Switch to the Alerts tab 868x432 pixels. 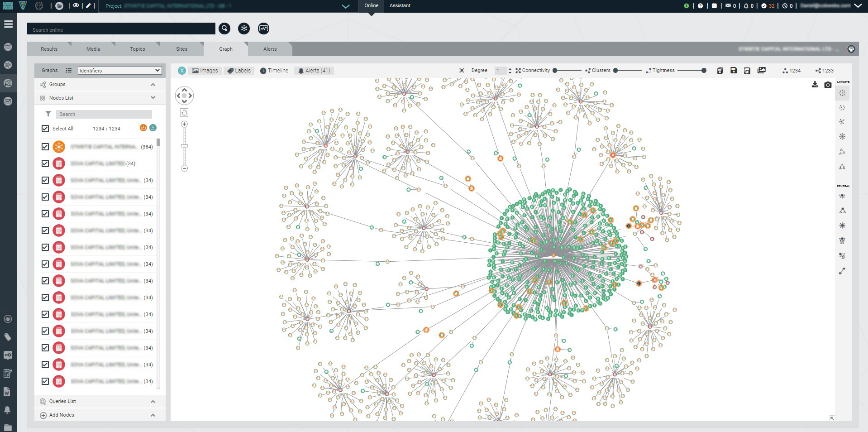pyautogui.click(x=270, y=49)
